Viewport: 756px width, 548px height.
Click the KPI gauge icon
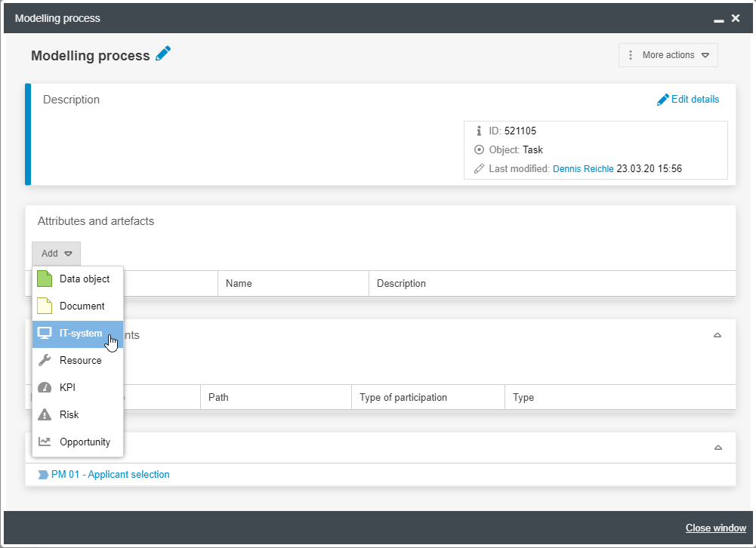[x=45, y=387]
